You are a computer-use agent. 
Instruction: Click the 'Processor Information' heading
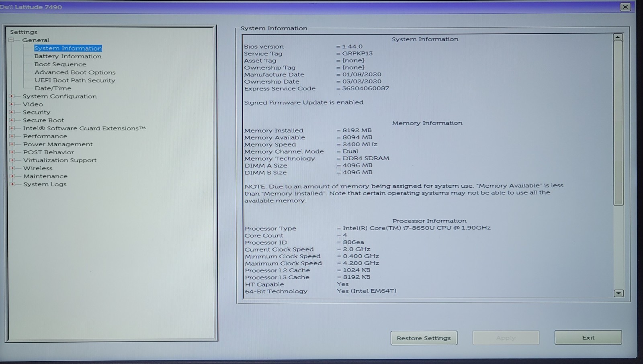click(430, 221)
